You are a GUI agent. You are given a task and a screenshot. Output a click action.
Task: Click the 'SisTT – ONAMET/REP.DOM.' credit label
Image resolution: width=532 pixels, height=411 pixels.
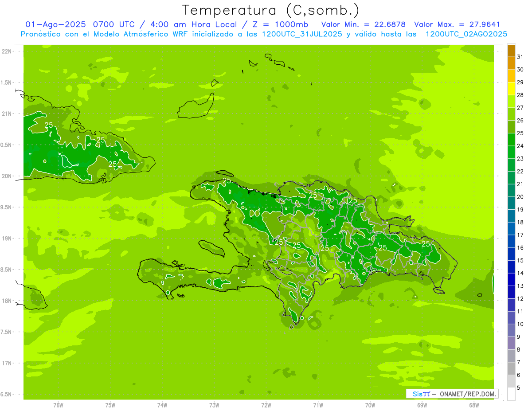pyautogui.click(x=452, y=394)
